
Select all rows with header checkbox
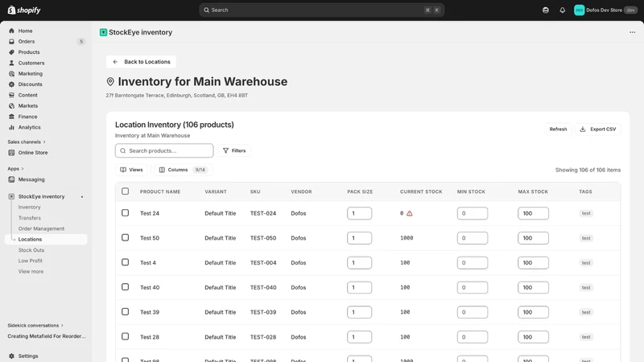click(x=126, y=191)
